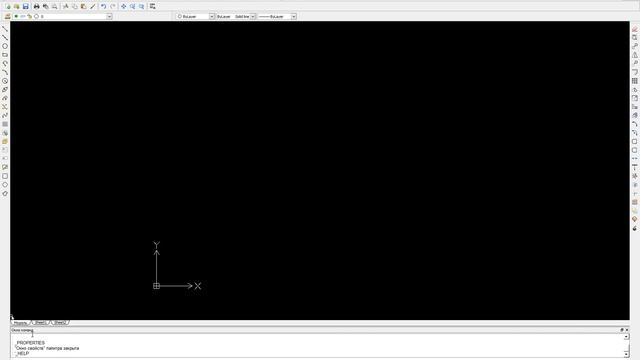Open the Solid line linetype dropdown

pyautogui.click(x=253, y=16)
